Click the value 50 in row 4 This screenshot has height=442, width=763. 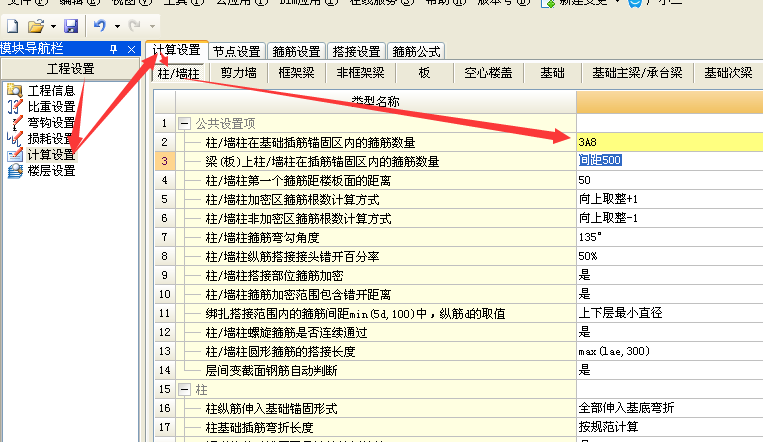(x=584, y=180)
